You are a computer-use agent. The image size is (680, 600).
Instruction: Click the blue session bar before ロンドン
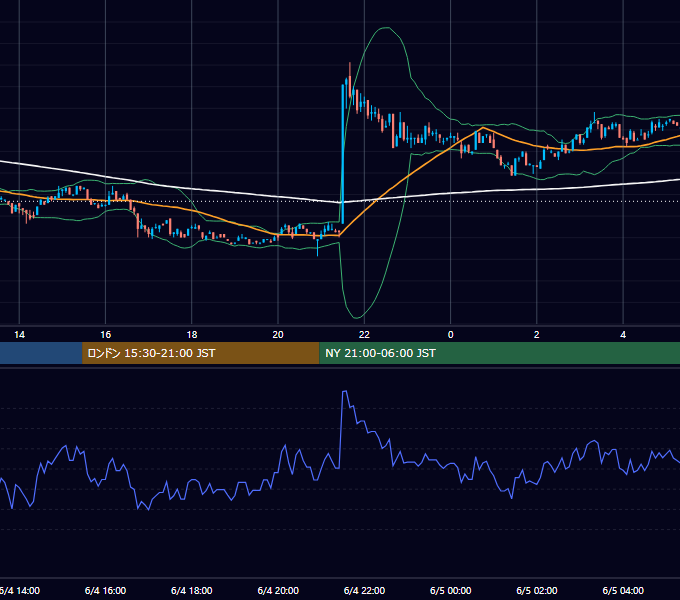[41, 353]
